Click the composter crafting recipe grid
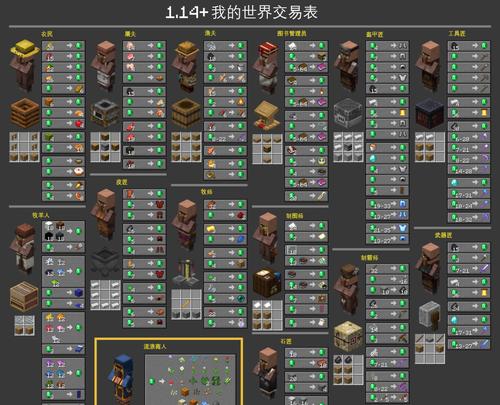This screenshot has height=405, width=500. point(25,147)
